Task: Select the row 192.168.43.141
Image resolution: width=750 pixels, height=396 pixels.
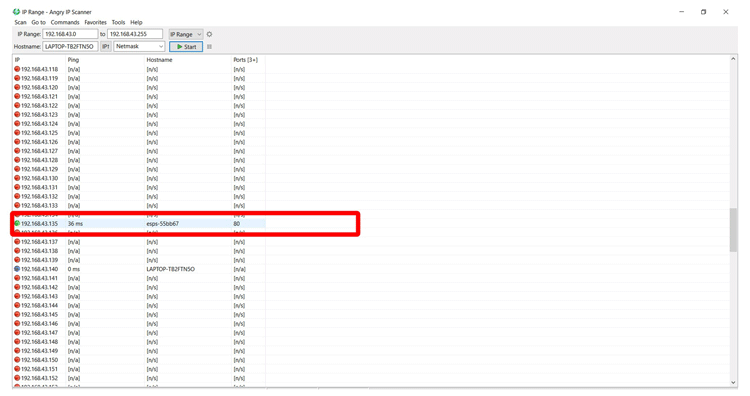Action: click(x=139, y=278)
